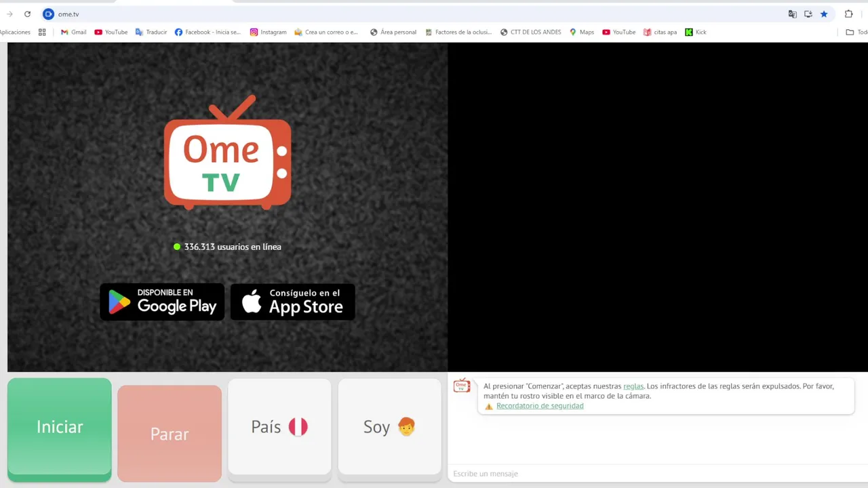Reload the ome.tv page
Screen dimensions: 868x488
[27, 14]
